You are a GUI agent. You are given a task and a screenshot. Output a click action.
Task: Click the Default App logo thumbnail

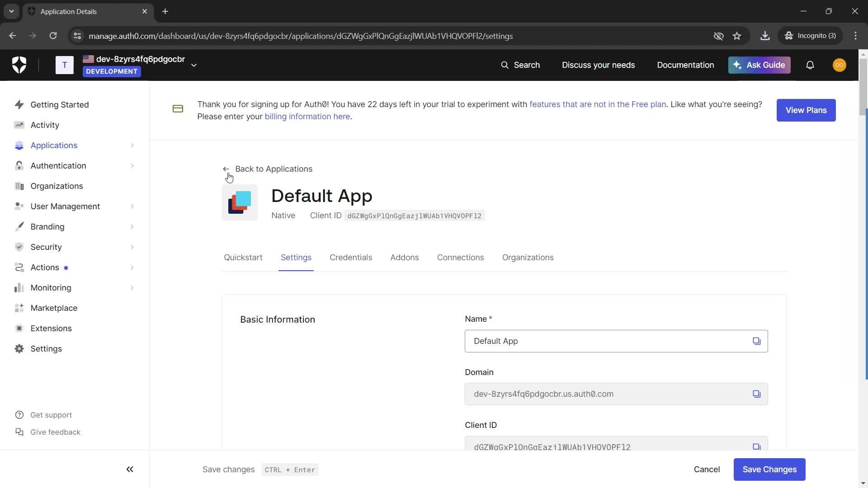pyautogui.click(x=240, y=202)
